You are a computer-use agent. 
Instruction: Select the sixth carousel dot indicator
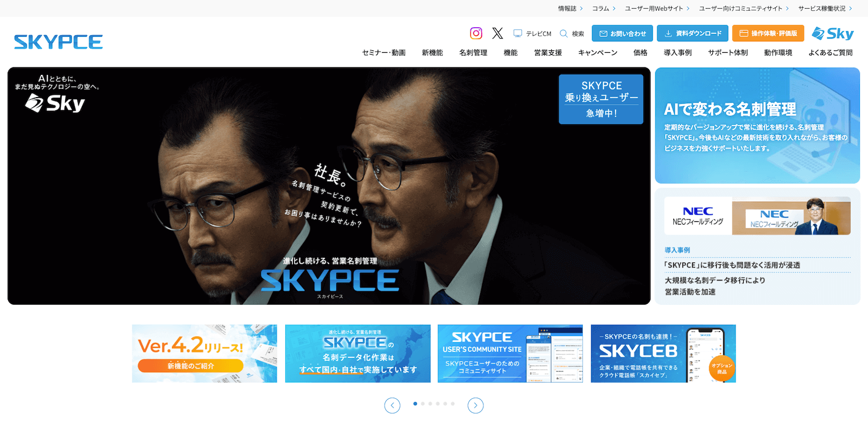(452, 404)
